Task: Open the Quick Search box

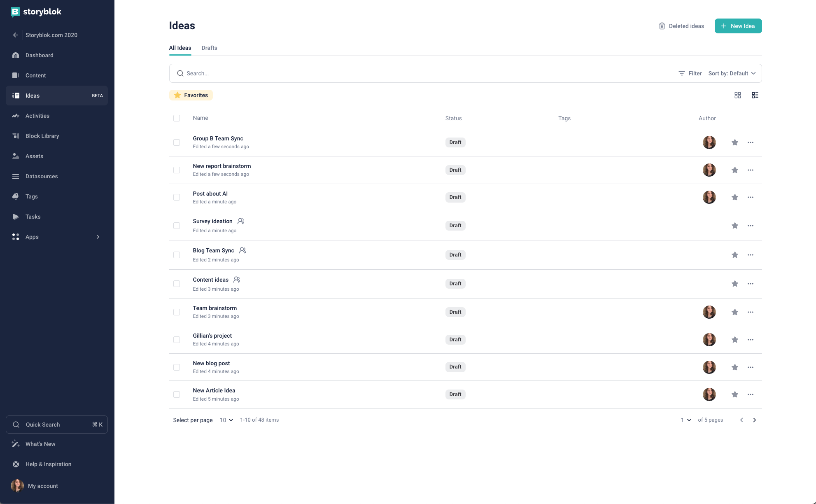Action: [x=57, y=425]
